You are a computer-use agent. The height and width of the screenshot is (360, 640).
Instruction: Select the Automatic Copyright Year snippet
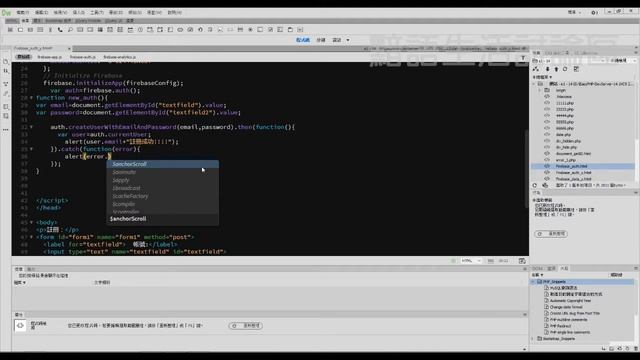tap(570, 301)
